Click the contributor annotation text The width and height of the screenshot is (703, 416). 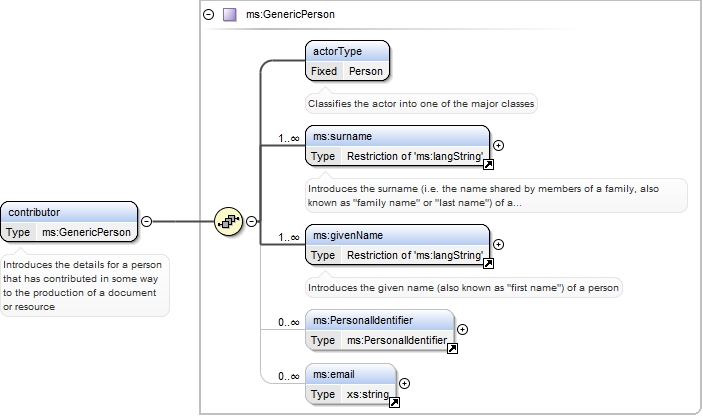82,286
